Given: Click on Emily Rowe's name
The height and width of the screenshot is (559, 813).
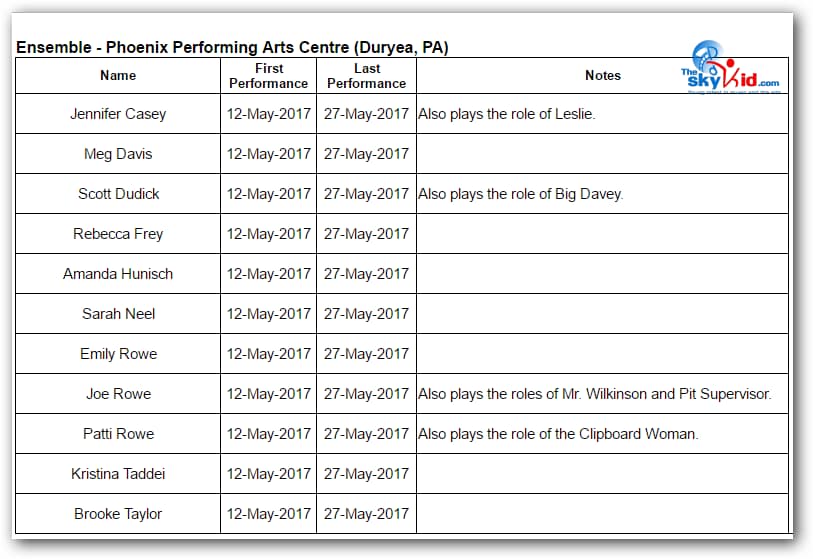Looking at the screenshot, I should (x=118, y=354).
